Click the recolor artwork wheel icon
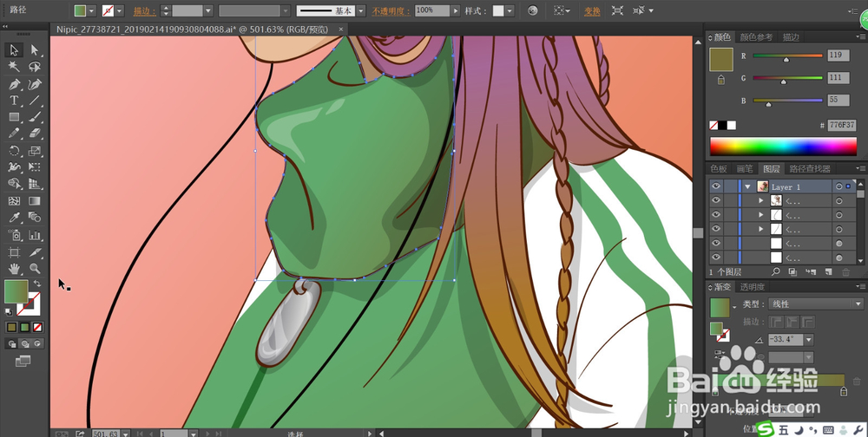This screenshot has height=437, width=868. (x=533, y=10)
